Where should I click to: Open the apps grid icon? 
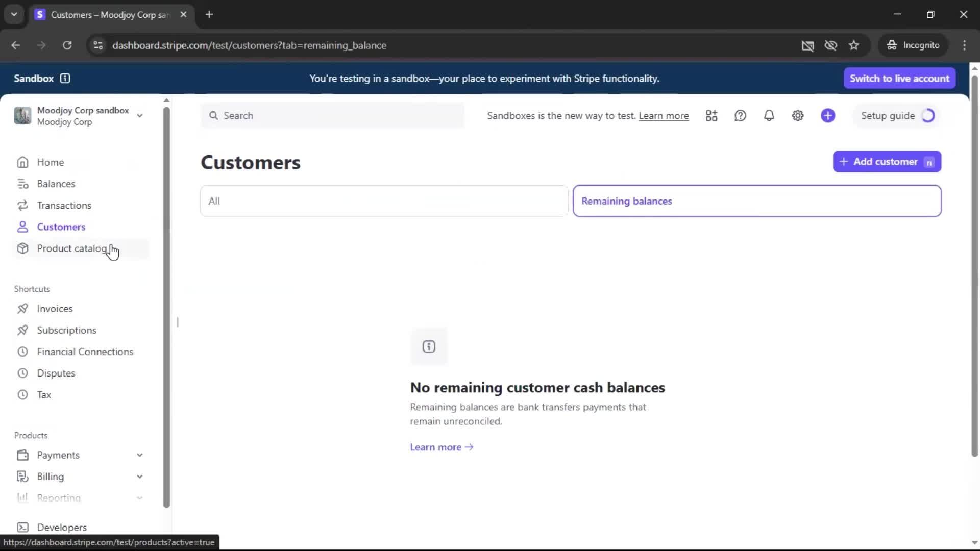pyautogui.click(x=712, y=116)
